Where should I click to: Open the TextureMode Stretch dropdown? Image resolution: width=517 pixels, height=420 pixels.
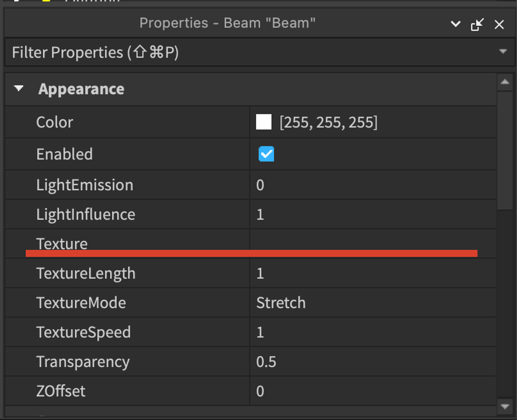coord(373,303)
